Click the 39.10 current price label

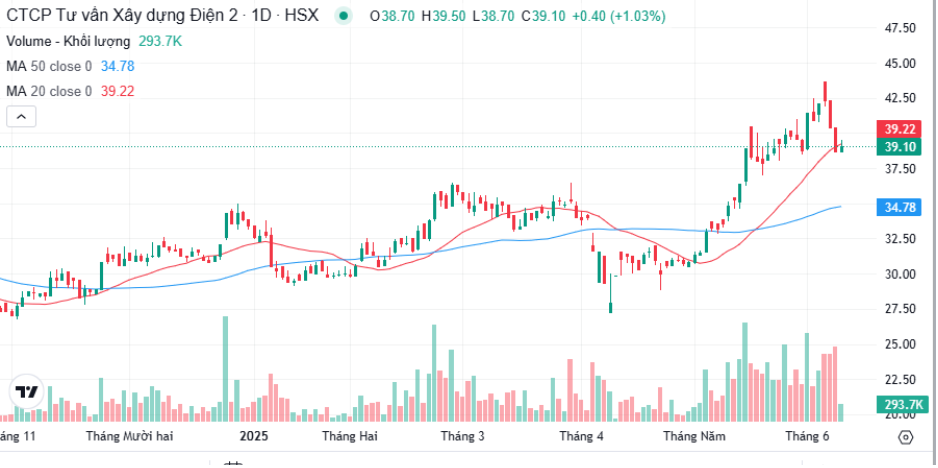tap(899, 147)
